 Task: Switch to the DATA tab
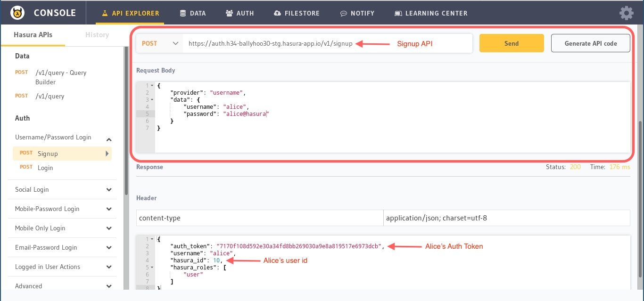193,13
